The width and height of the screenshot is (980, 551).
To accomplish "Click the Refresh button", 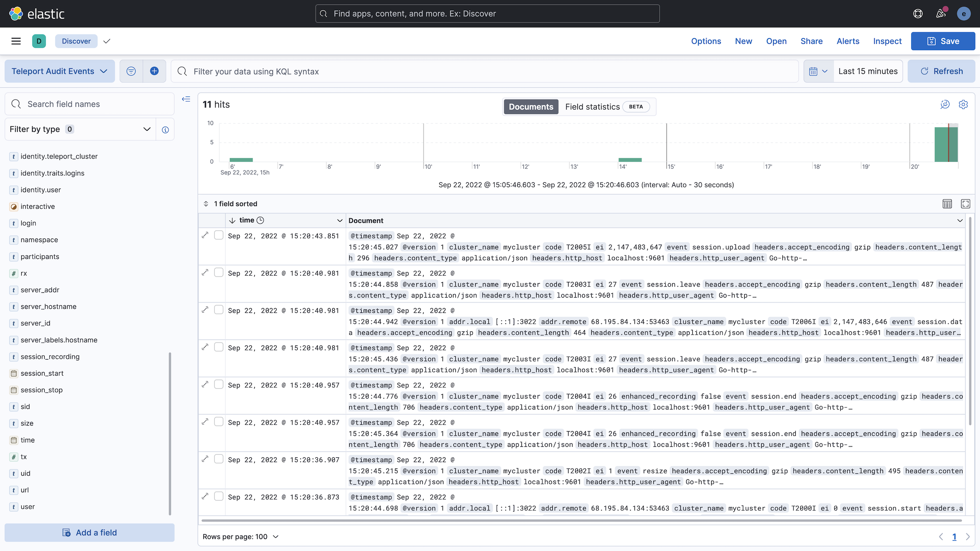I will click(x=941, y=71).
